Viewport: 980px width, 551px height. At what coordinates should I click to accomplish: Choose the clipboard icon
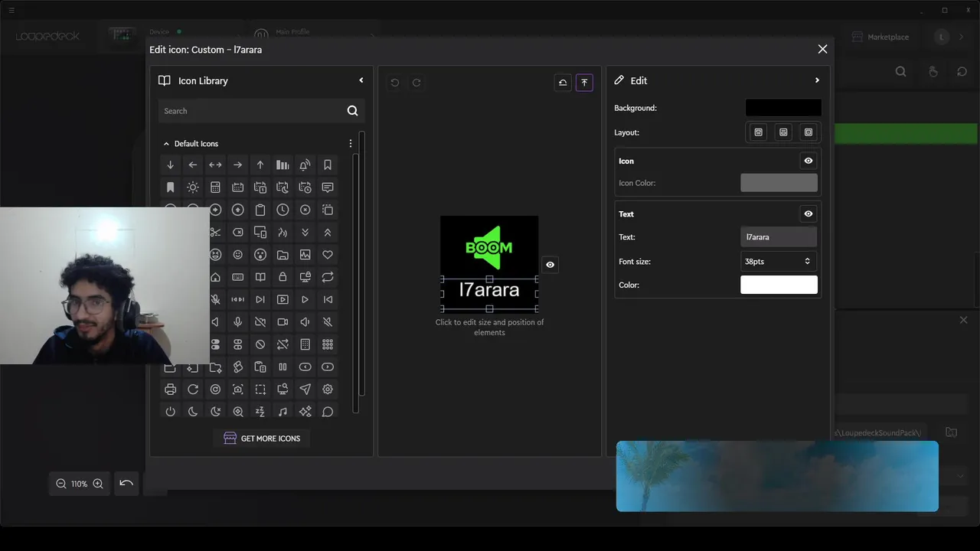click(x=260, y=210)
